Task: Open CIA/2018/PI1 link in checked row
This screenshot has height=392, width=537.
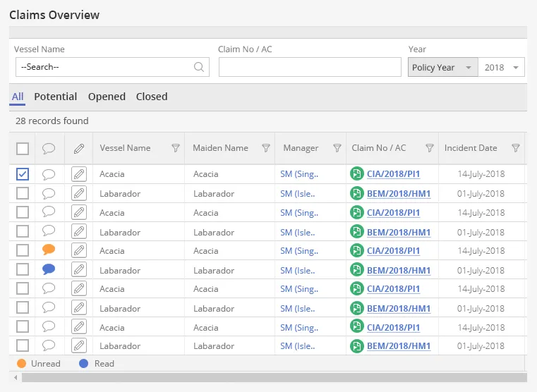Action: click(x=393, y=174)
